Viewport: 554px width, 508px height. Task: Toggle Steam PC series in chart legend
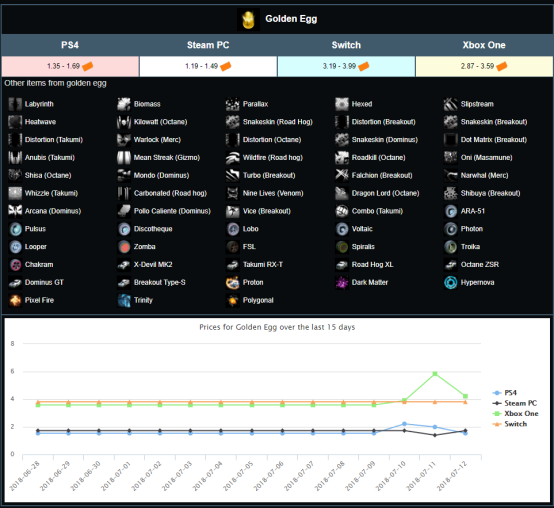click(515, 403)
